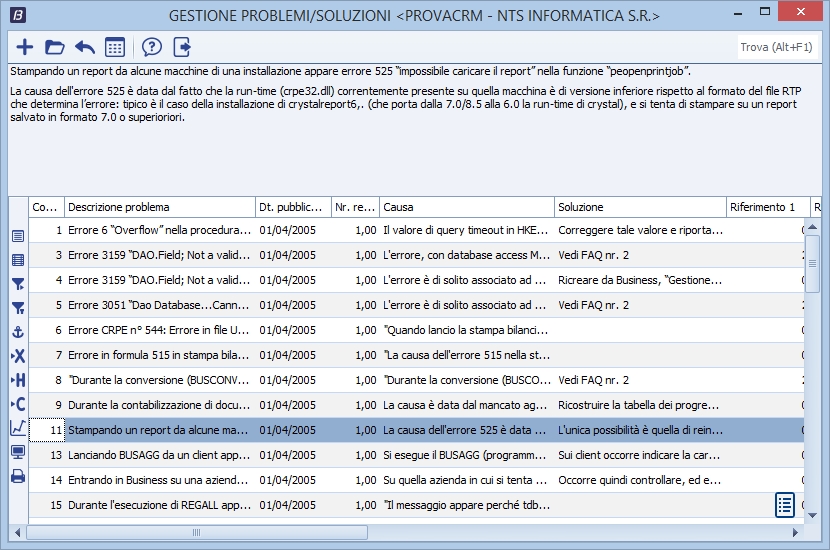Click the table grid view sidebar icon
830x550 pixels.
[x=18, y=260]
